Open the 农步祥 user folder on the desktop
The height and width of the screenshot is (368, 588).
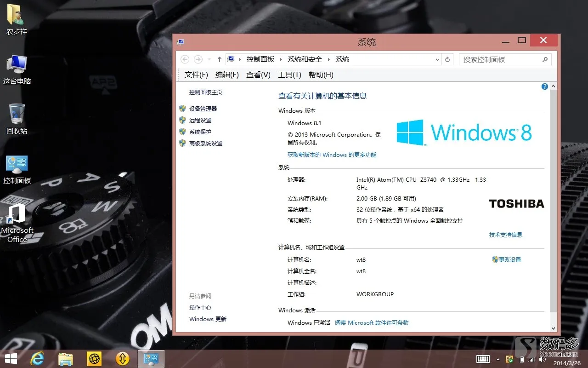(x=17, y=20)
